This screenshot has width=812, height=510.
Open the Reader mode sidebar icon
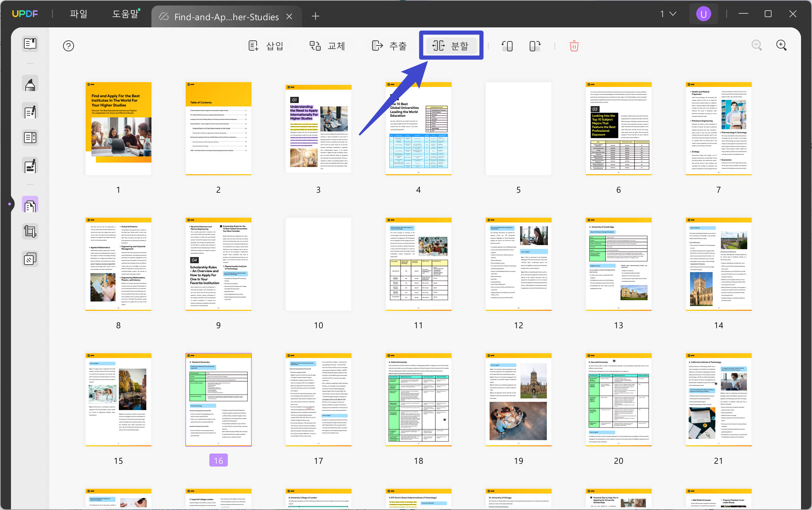30,44
